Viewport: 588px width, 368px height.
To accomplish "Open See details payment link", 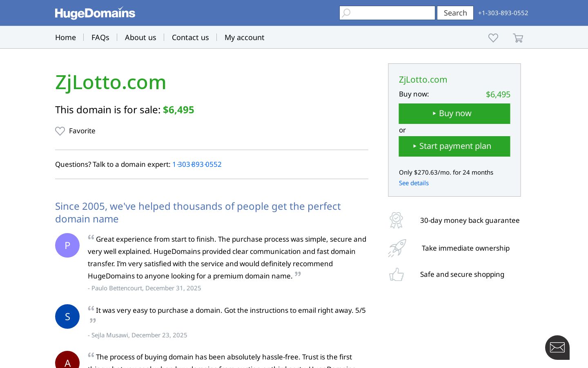I will pyautogui.click(x=414, y=183).
